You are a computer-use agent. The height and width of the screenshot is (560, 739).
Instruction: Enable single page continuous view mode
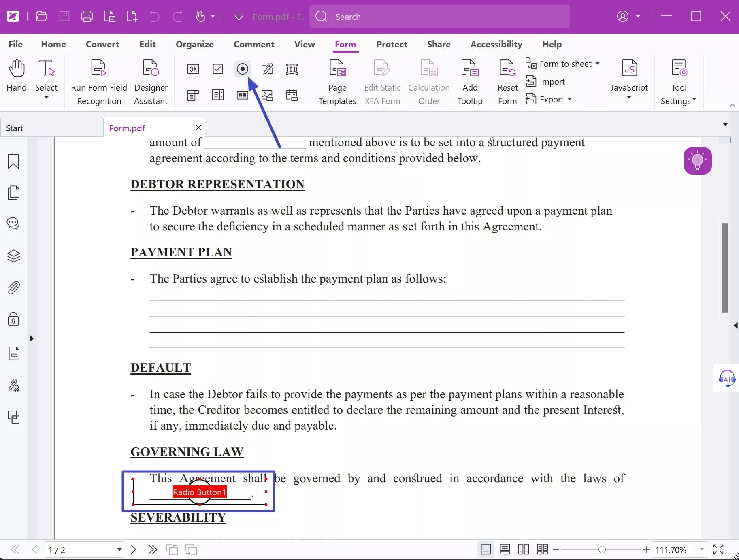point(505,549)
